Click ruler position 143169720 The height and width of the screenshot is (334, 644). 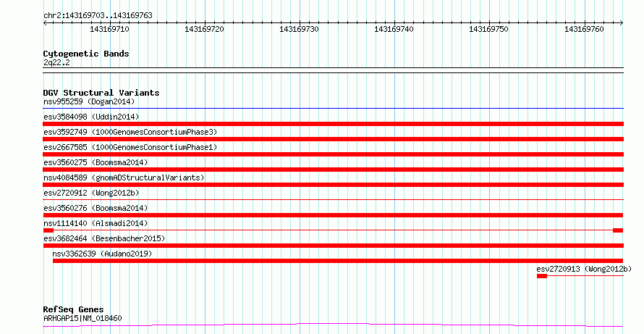[x=204, y=29]
